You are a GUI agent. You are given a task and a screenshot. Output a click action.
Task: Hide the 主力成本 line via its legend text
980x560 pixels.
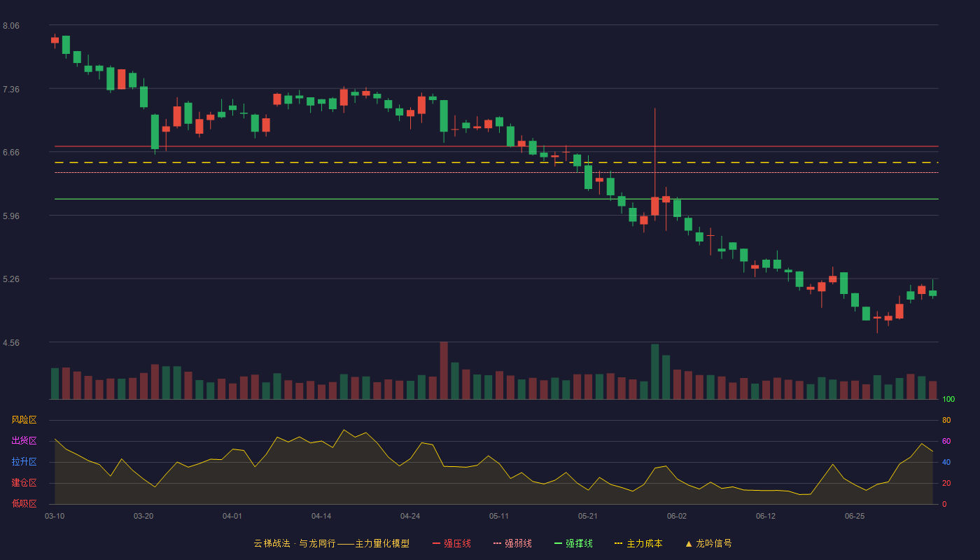click(645, 543)
